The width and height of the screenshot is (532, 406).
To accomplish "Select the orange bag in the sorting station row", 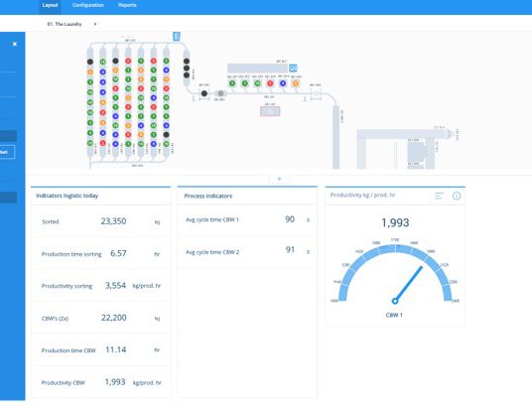I will click(296, 83).
